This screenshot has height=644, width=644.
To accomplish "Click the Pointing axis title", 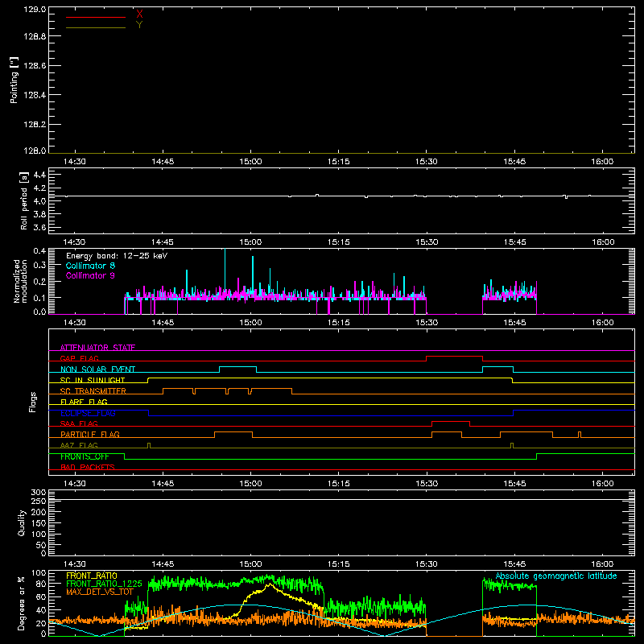I will tap(14, 80).
